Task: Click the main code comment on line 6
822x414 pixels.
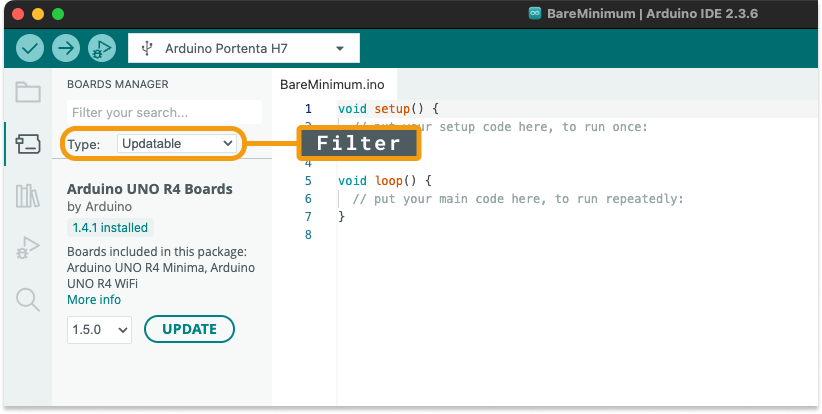Action: 518,199
